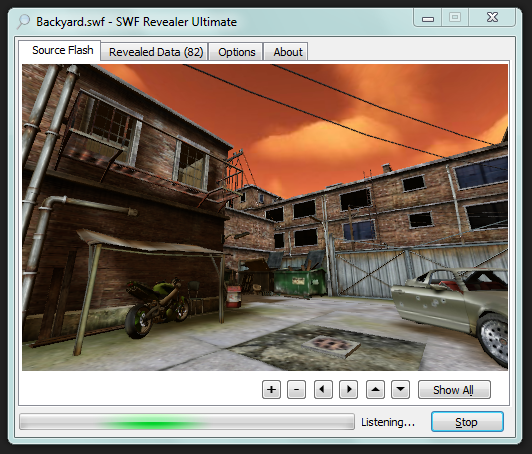
Task: Zoom out with the minus button
Action: [296, 389]
